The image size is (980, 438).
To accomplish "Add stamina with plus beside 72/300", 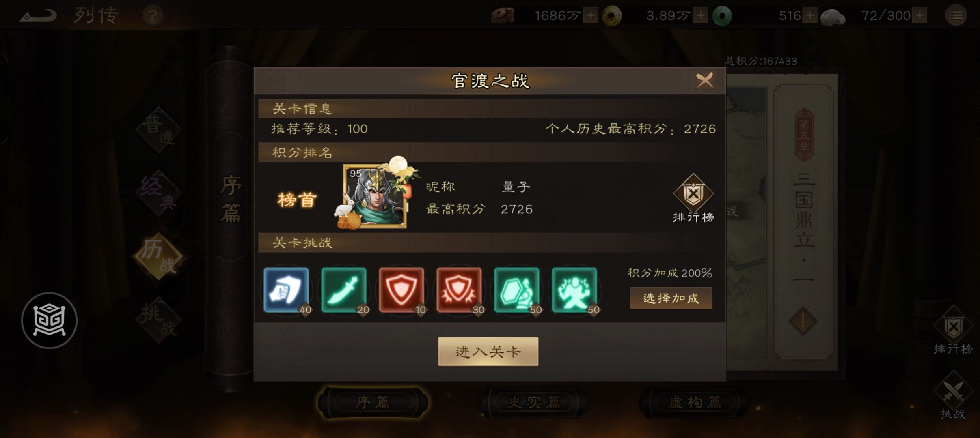I will click(920, 16).
